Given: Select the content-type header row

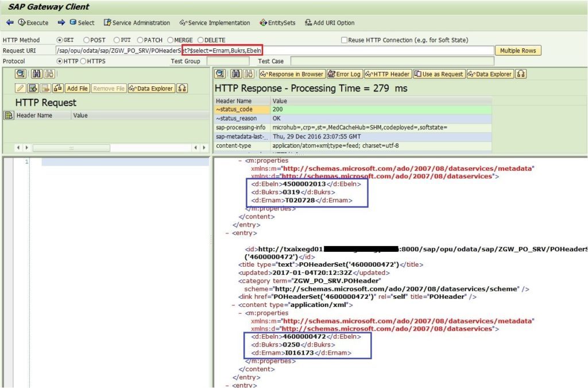Looking at the screenshot, I should [353, 145].
